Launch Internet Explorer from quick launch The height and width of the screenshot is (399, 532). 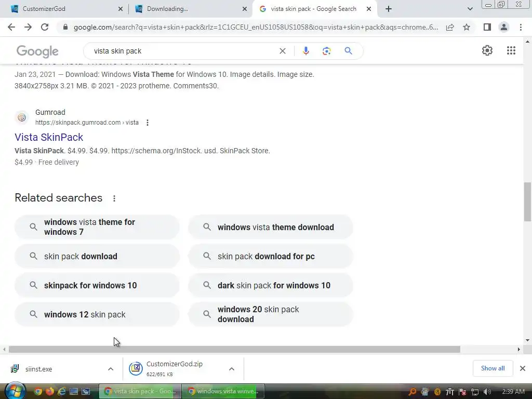point(61,392)
